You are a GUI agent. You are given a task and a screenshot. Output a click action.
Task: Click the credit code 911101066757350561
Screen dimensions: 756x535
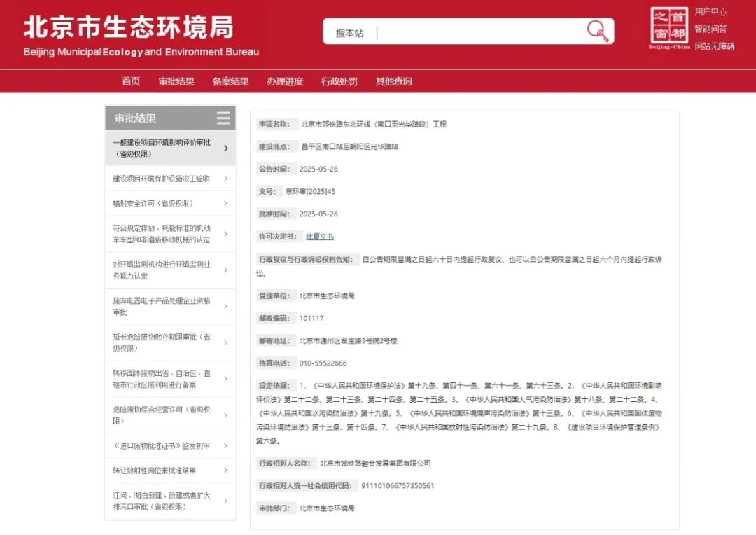tap(398, 486)
